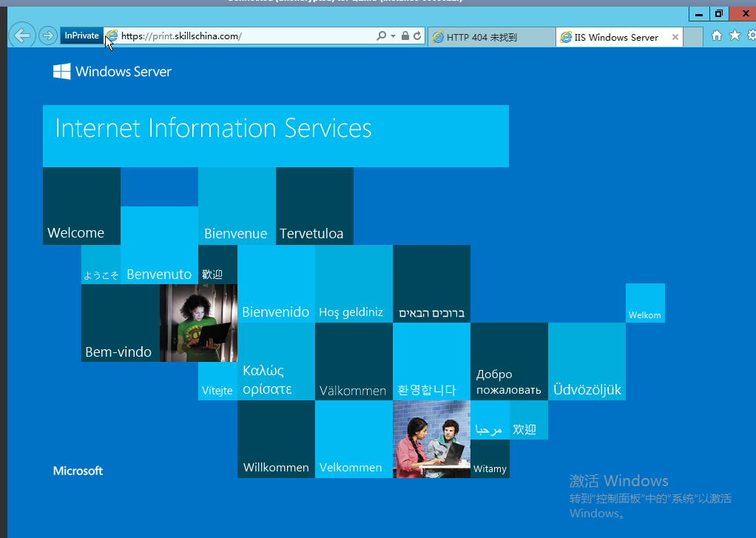756x538 pixels.
Task: Click the Bienvenue tile
Action: 237,206
